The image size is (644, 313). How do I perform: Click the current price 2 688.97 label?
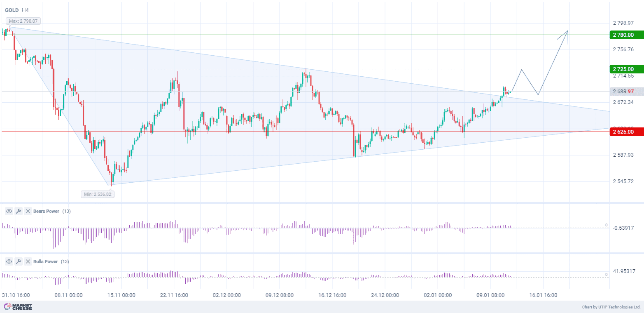pyautogui.click(x=625, y=92)
